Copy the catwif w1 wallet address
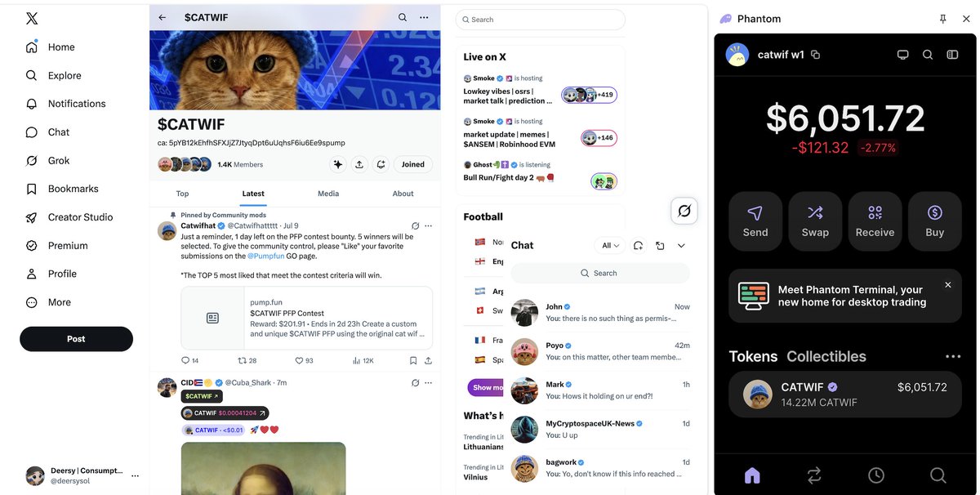 pos(815,55)
